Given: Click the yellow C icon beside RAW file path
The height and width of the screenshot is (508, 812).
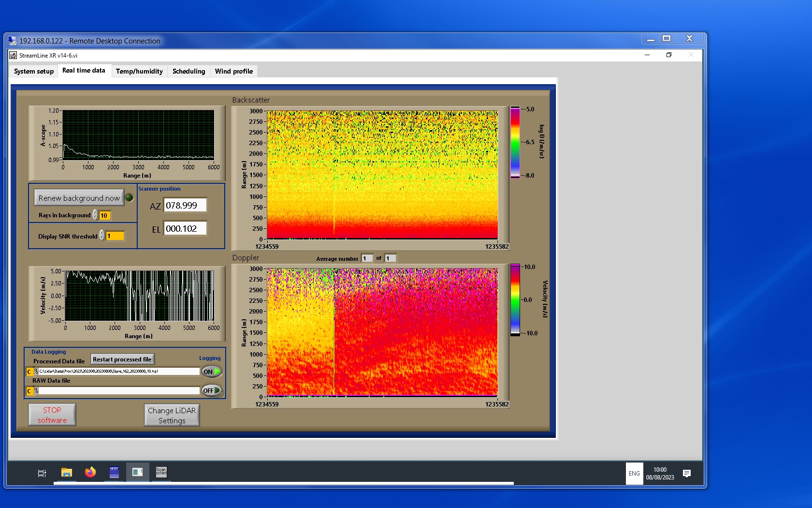Looking at the screenshot, I should pos(29,391).
